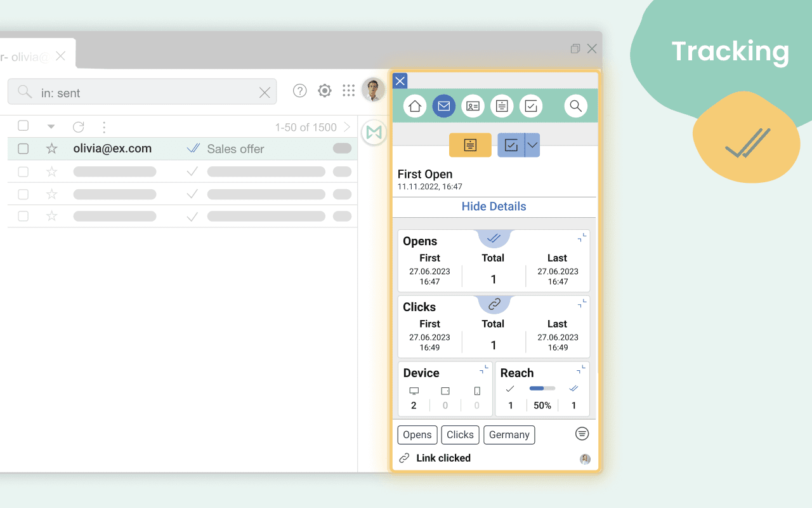Screen dimensions: 812x508
Task: Expand the Reach card
Action: click(x=582, y=369)
